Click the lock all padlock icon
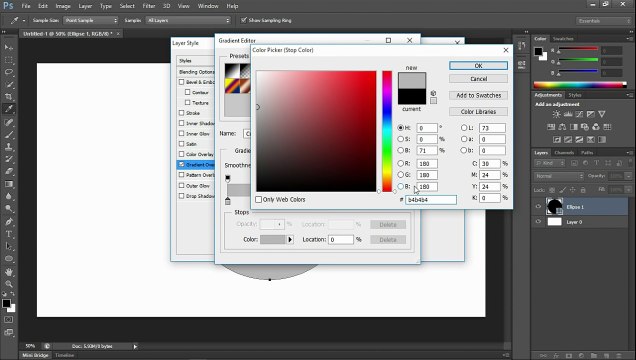The height and width of the screenshot is (360, 636). 583,190
